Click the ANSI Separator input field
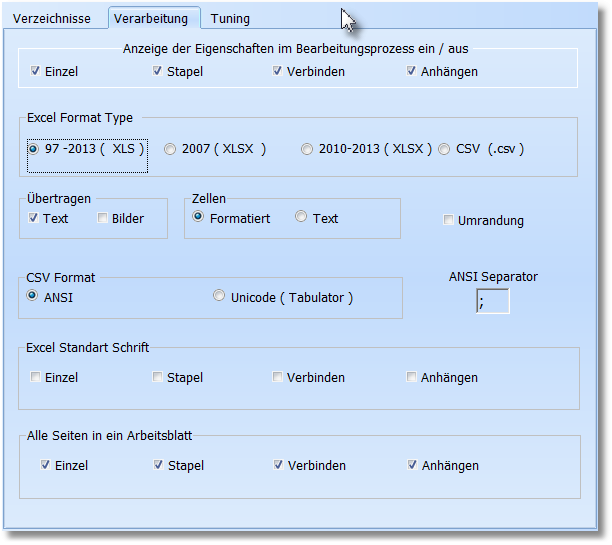612x545 pixels. pyautogui.click(x=493, y=301)
